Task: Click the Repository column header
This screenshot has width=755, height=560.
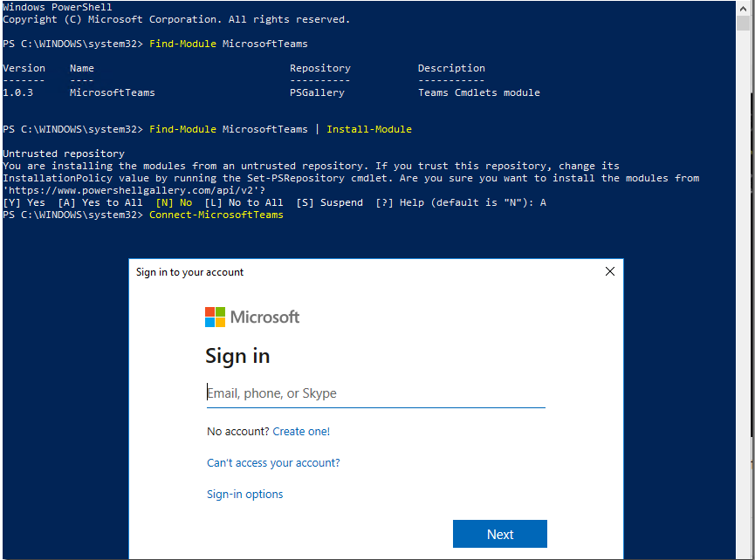Action: coord(319,68)
